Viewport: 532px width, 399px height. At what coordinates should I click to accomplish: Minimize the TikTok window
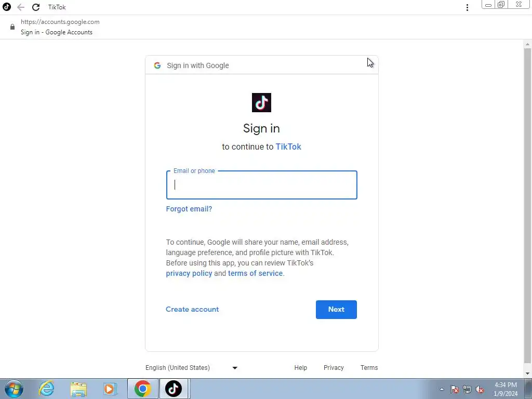(488, 5)
